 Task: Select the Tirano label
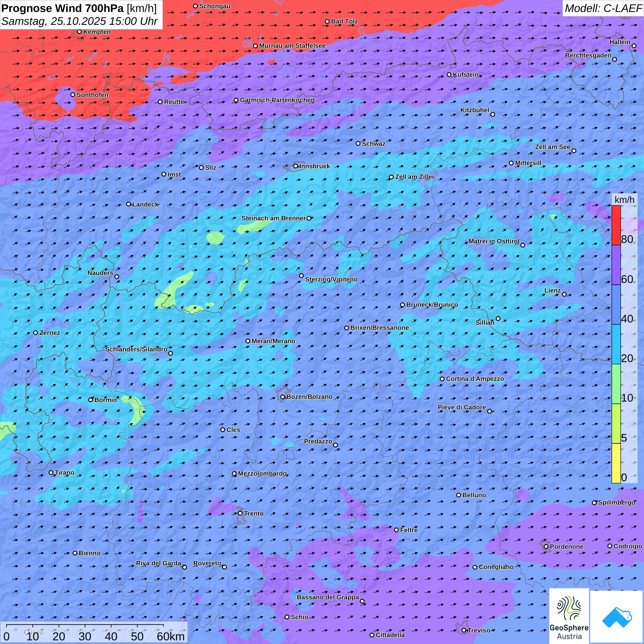64,472
